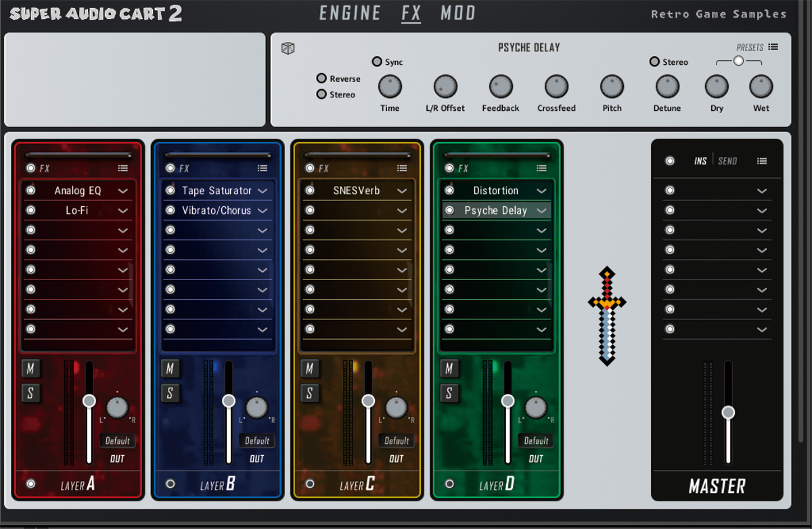Click the dry/wet link slider under PRESETS

(x=738, y=61)
